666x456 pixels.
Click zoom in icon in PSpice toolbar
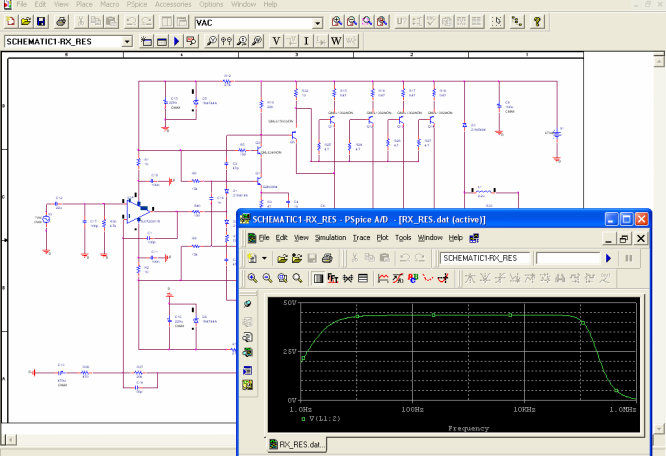253,278
